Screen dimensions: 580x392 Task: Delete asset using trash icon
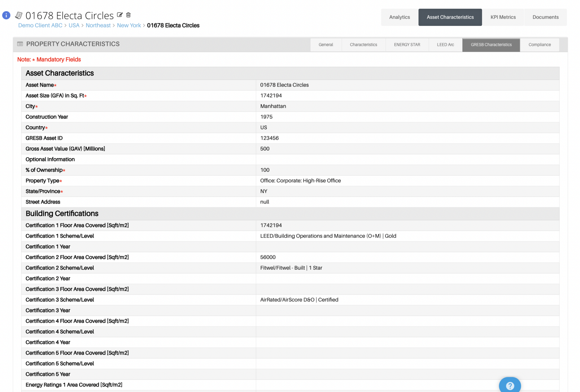click(x=128, y=15)
